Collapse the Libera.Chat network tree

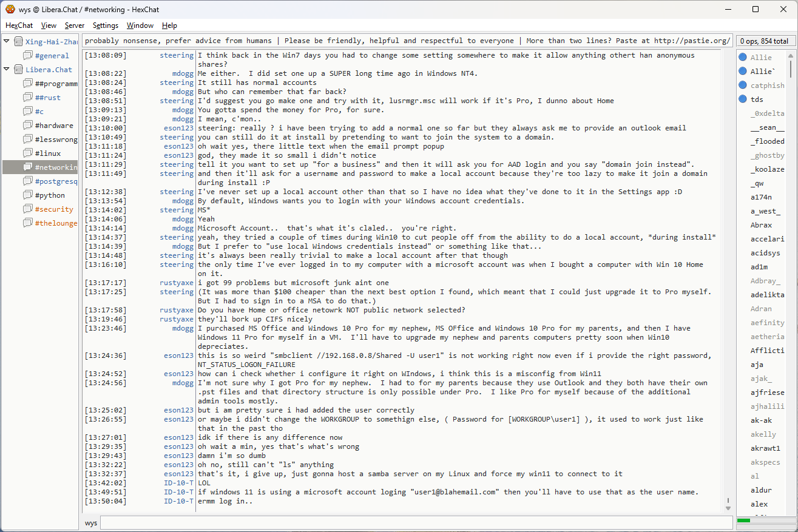(x=7, y=70)
